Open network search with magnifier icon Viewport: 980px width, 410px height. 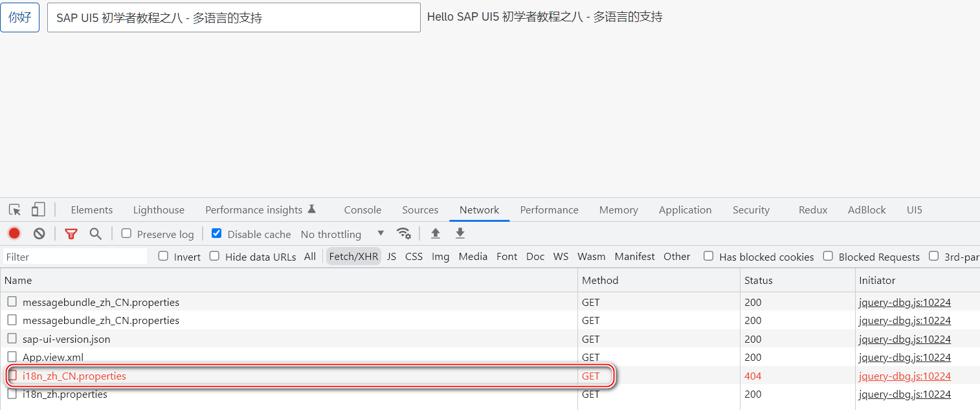click(x=96, y=233)
